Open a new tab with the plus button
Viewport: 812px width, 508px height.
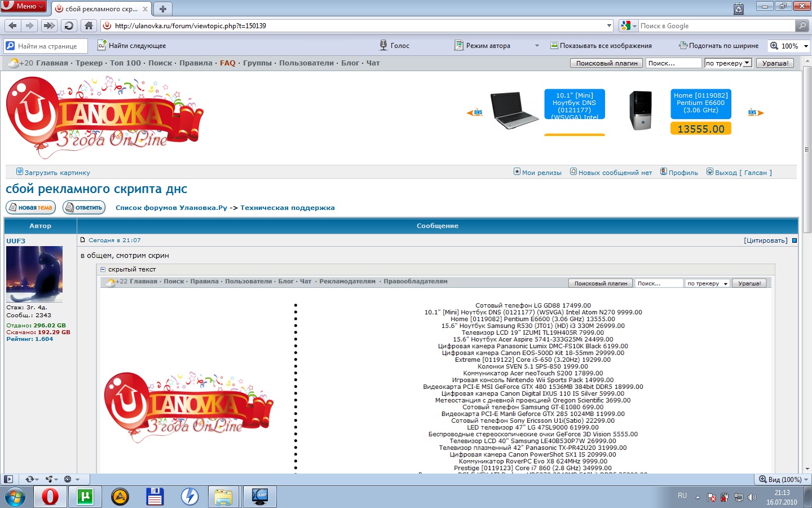[x=162, y=8]
